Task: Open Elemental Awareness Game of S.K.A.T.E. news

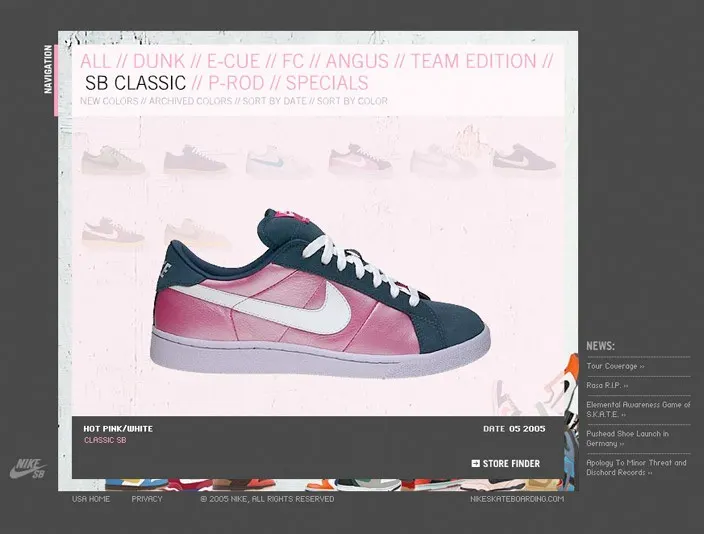Action: pos(638,409)
